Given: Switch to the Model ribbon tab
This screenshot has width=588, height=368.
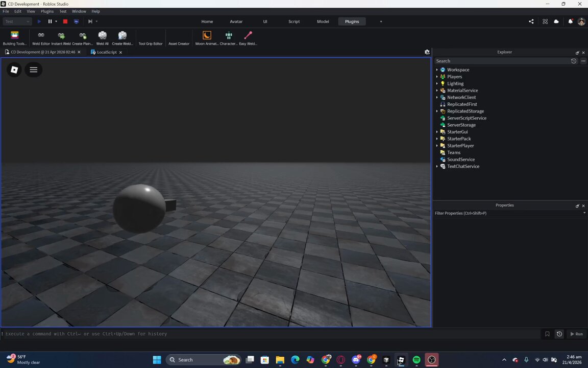Looking at the screenshot, I should [x=323, y=21].
